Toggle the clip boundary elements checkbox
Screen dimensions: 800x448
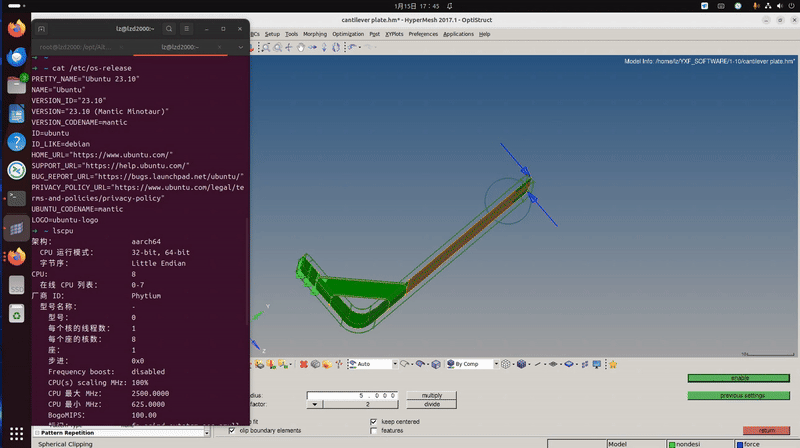pyautogui.click(x=232, y=431)
